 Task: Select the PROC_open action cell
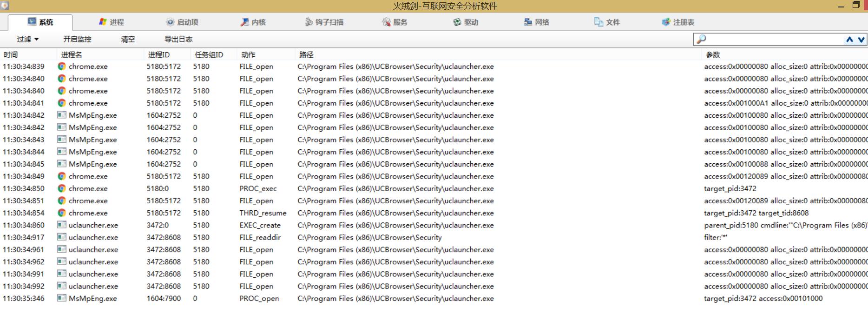pos(259,298)
